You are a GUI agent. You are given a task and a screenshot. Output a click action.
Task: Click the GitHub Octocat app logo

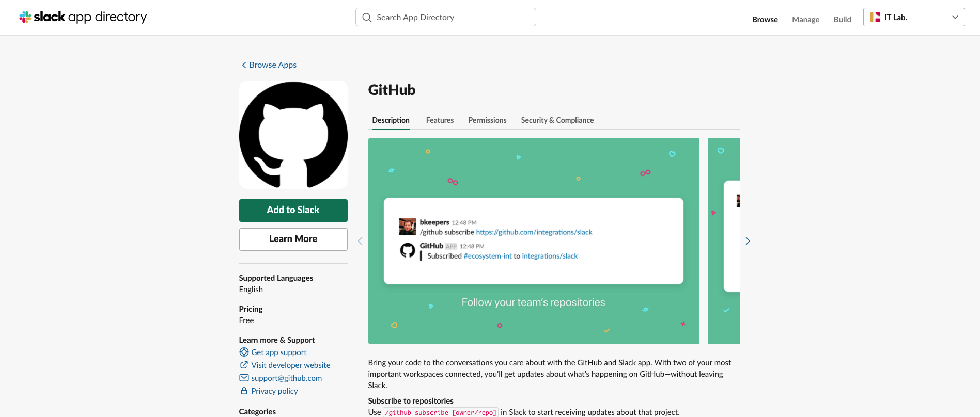coord(293,135)
